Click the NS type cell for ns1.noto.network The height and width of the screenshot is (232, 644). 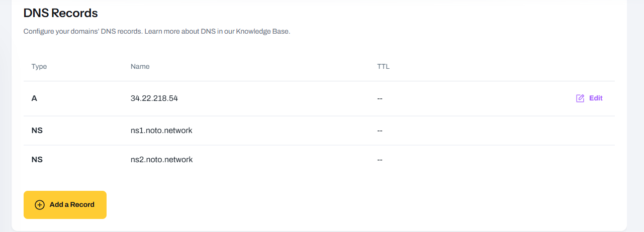(37, 131)
